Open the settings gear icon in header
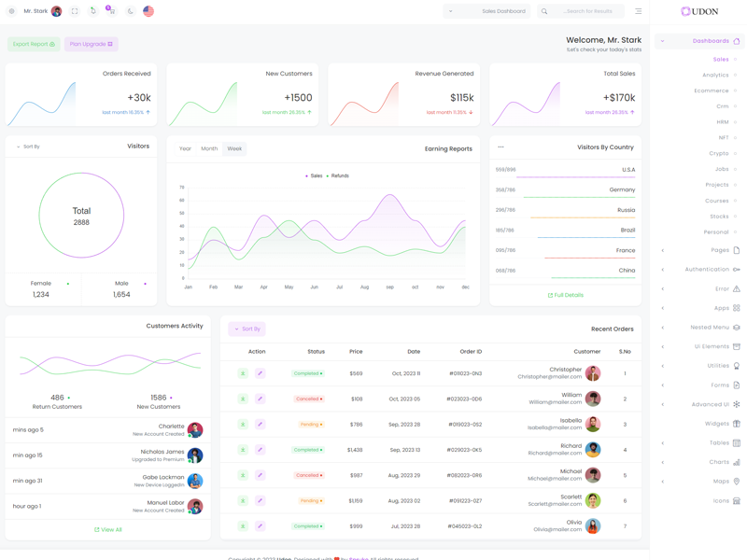 [x=12, y=11]
